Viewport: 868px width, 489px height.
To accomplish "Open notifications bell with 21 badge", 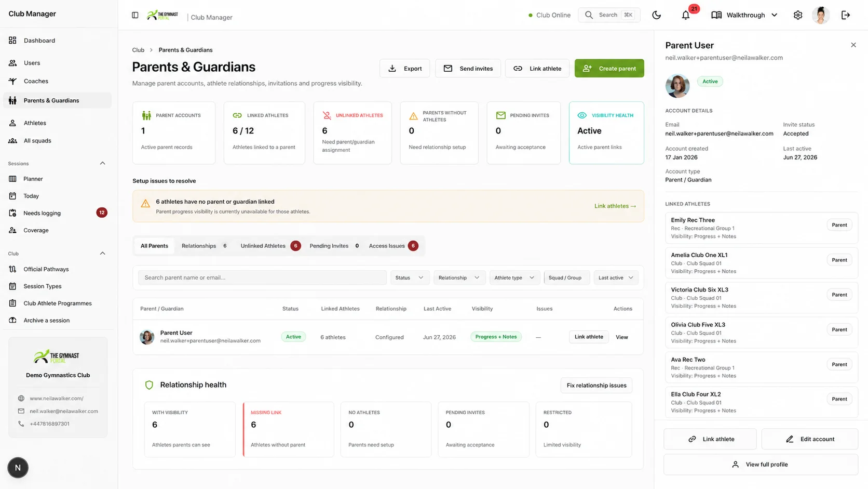I will [x=686, y=15].
